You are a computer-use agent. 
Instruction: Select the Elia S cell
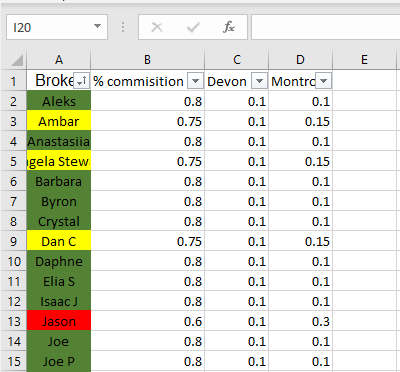(59, 281)
